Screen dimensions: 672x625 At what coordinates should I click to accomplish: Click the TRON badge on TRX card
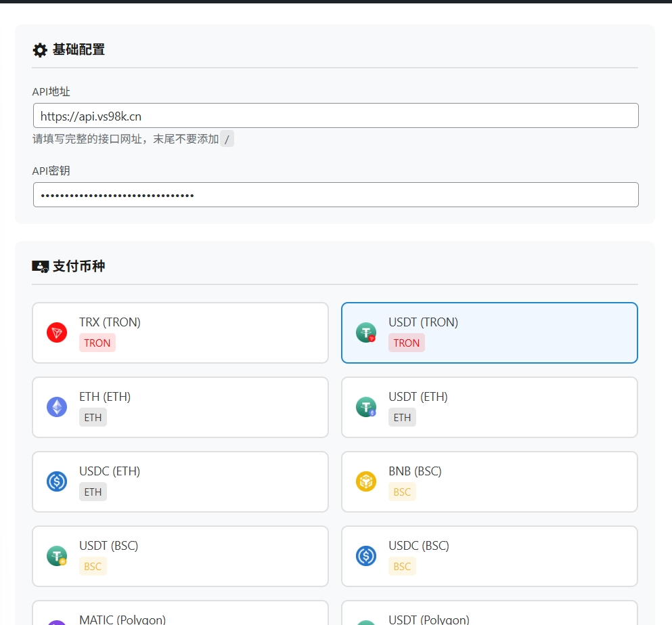point(97,343)
